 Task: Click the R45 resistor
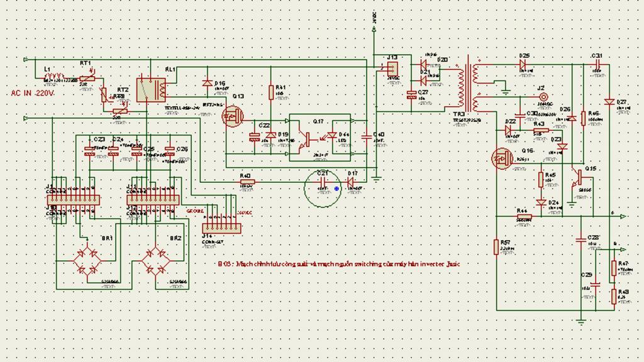(541, 180)
